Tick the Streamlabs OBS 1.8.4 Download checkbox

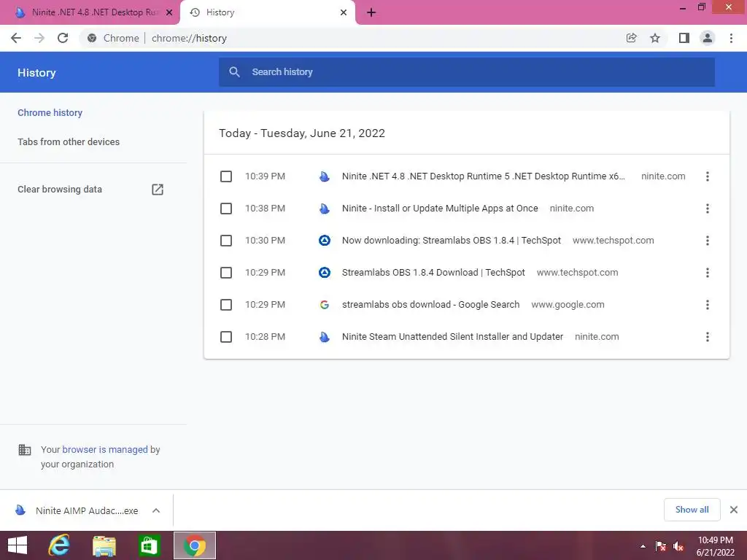[226, 273]
